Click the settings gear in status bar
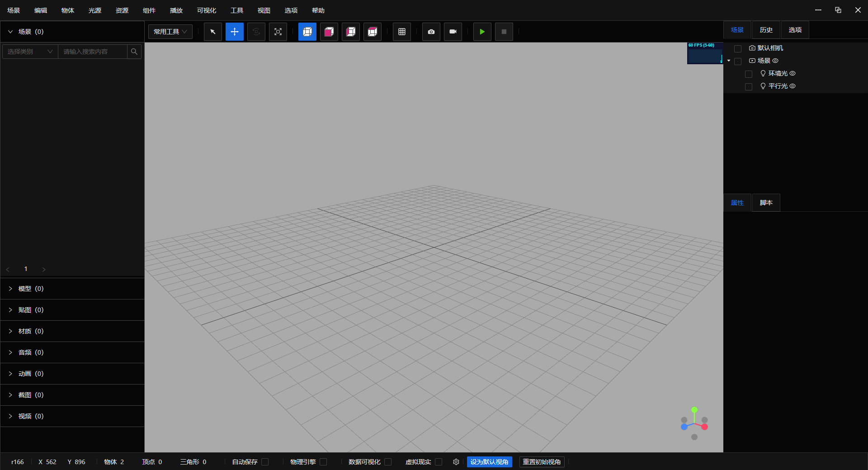The height and width of the screenshot is (470, 868). 456,462
